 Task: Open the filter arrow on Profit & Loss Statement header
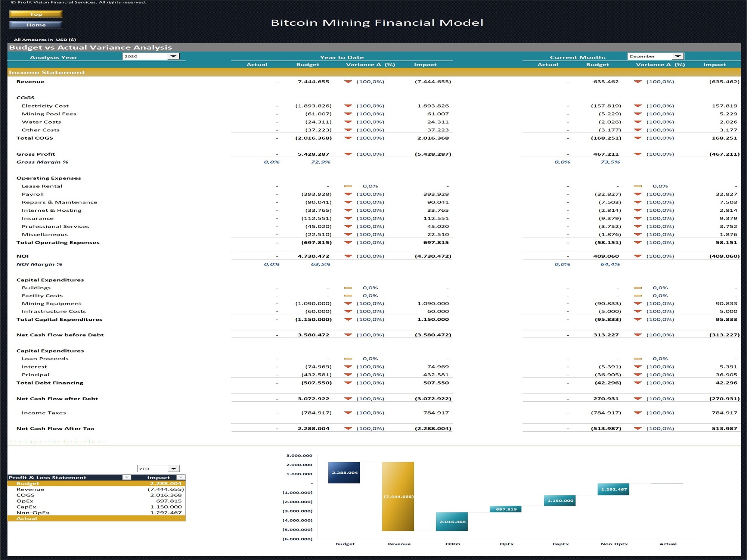tap(126, 477)
